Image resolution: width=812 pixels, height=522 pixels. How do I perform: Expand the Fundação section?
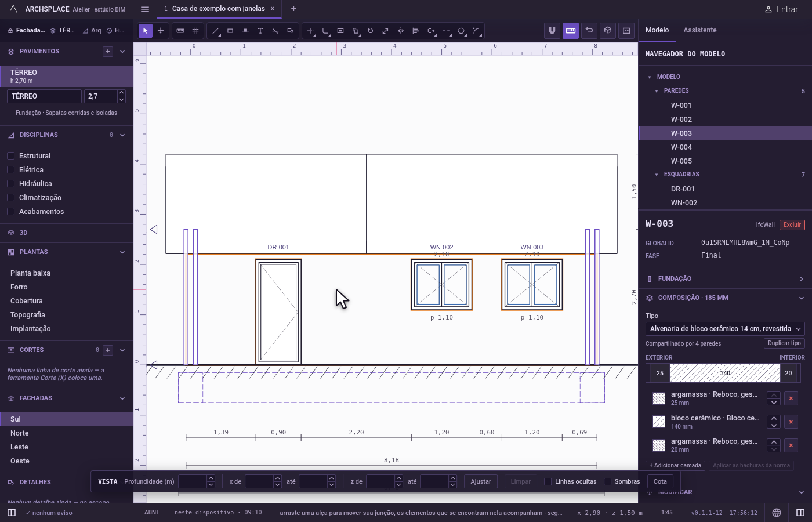(725, 279)
